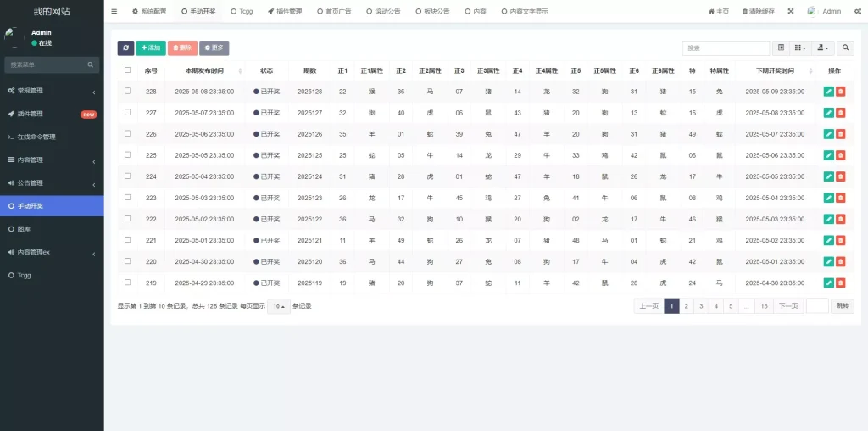Click the 清除缓存 link in header
This screenshot has width=868, height=431.
pyautogui.click(x=757, y=12)
